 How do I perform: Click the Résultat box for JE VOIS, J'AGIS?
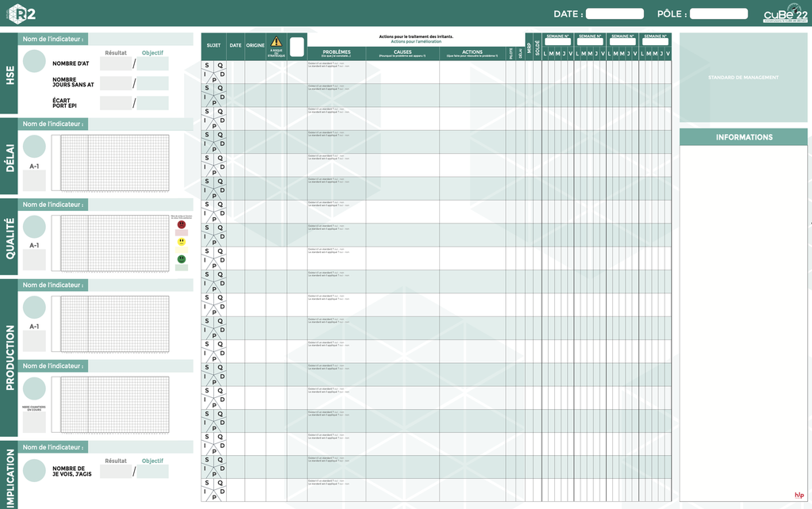116,472
